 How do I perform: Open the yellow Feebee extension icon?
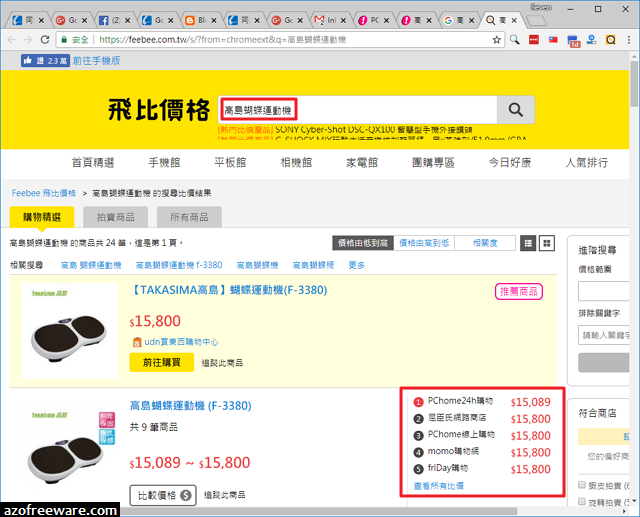pyautogui.click(x=611, y=40)
